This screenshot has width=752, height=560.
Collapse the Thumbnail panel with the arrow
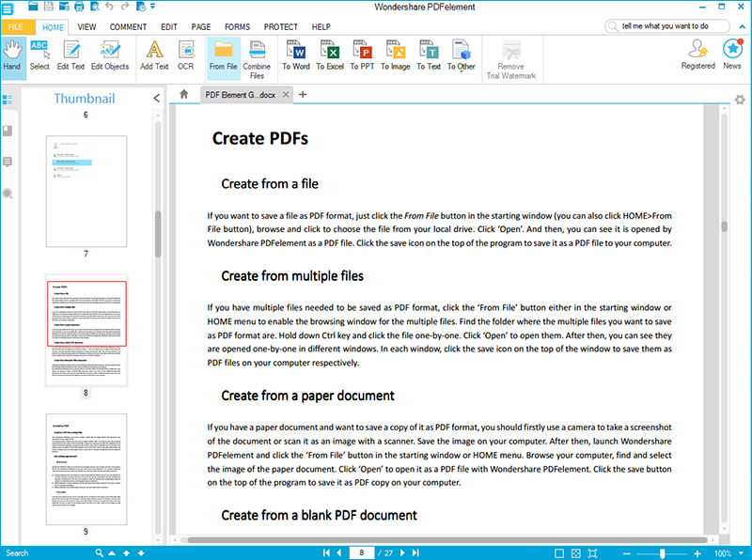(156, 99)
